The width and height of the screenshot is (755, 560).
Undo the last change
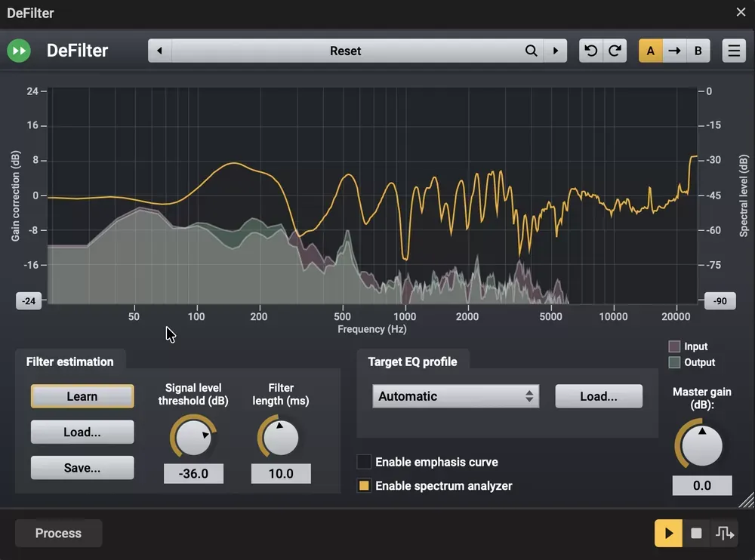(591, 51)
